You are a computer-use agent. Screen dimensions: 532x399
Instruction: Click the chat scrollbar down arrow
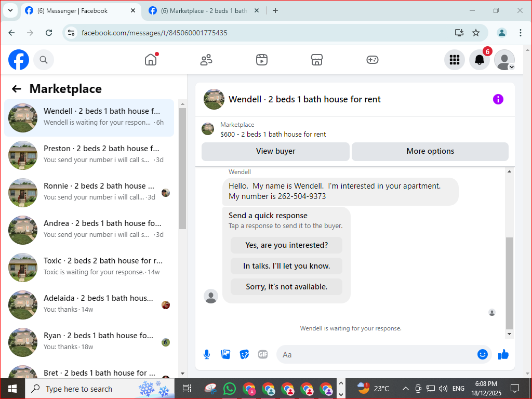point(509,334)
